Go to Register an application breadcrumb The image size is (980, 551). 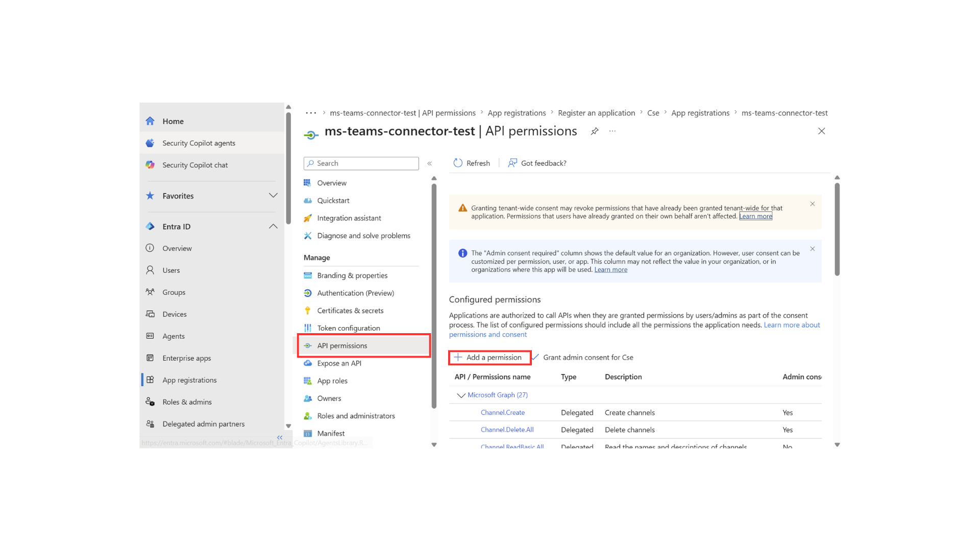pos(596,113)
